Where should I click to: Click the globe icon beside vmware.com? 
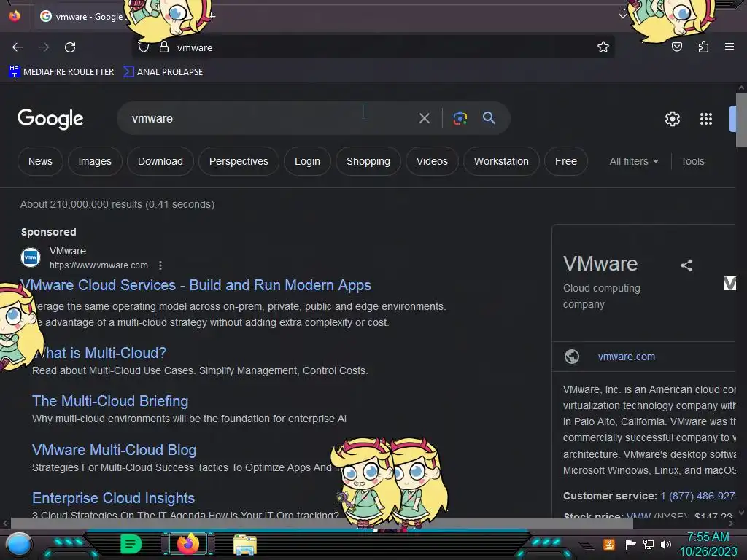point(572,356)
